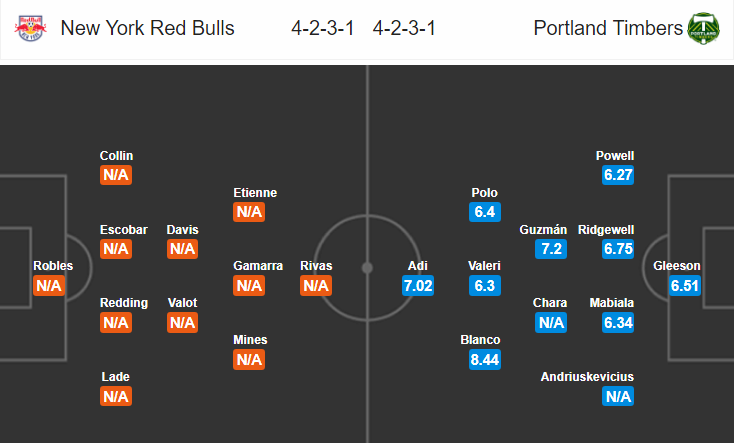Image resolution: width=734 pixels, height=443 pixels.
Task: Click the Portland Timbers crest icon
Action: tap(703, 28)
